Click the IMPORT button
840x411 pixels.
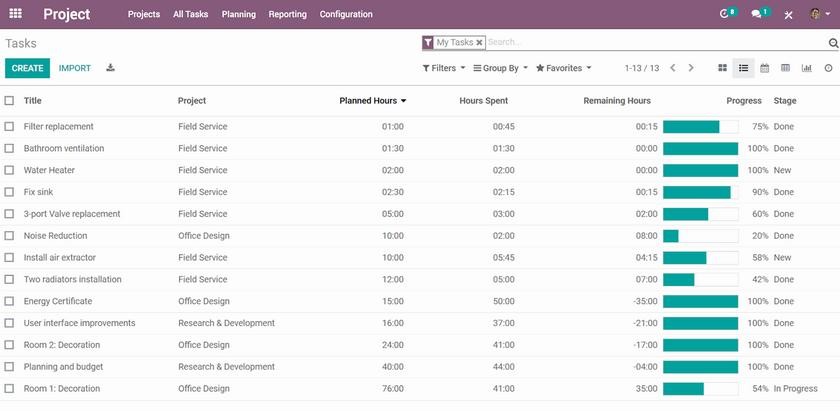tap(74, 68)
